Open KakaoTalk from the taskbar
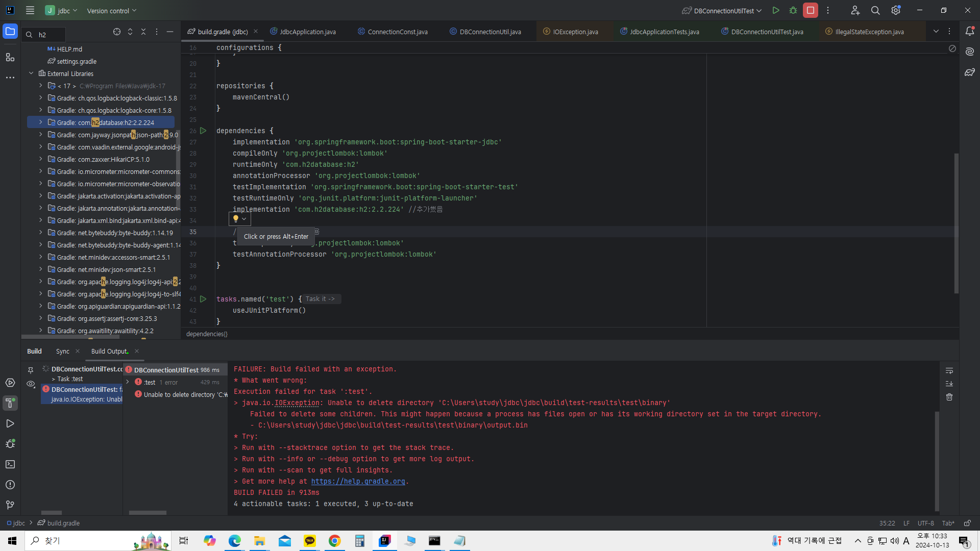980x551 pixels. coord(310,541)
